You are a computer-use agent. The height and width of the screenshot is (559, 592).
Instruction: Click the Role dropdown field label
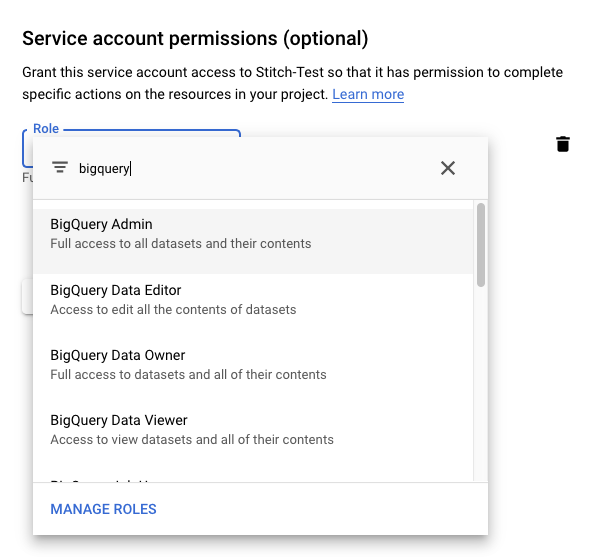(46, 129)
